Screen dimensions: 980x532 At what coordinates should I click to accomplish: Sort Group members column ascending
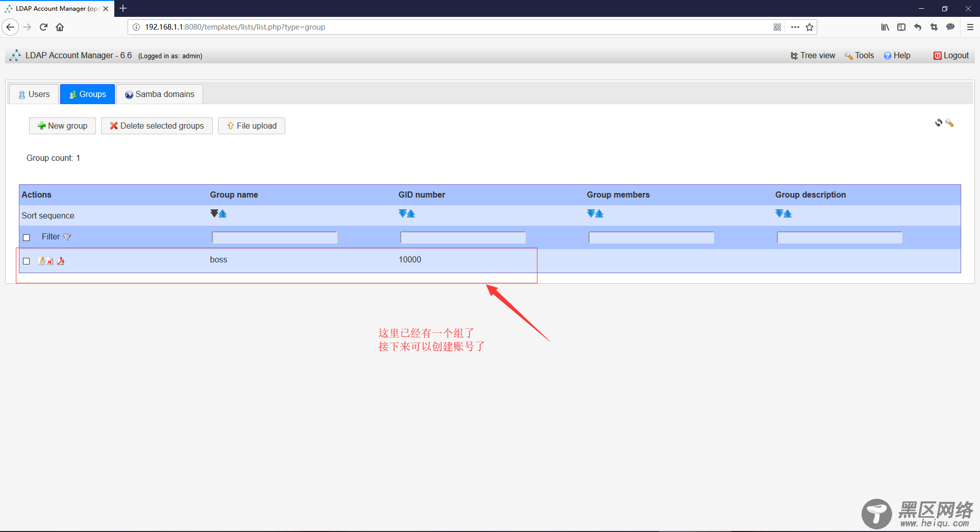[x=599, y=213]
